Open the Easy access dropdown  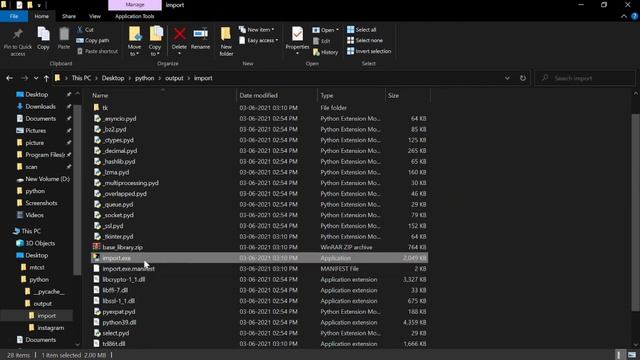point(258,40)
